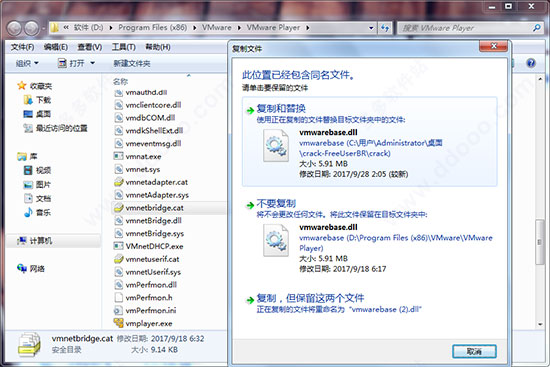Click the 收藏夹 star icon
This screenshot has width=550, height=367.
(x=22, y=86)
